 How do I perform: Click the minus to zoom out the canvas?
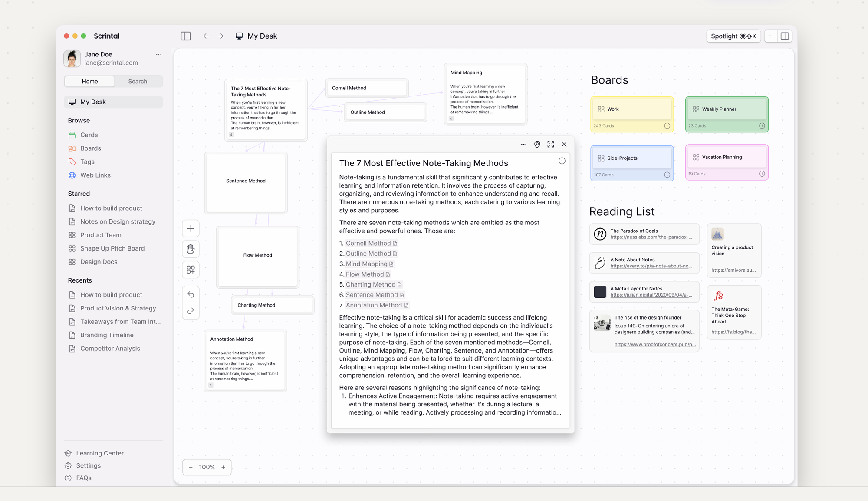click(x=191, y=467)
